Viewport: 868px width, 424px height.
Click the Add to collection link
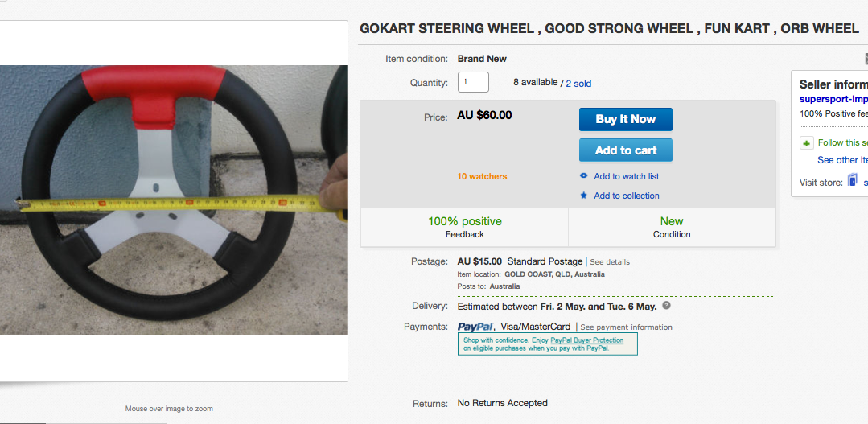[626, 196]
